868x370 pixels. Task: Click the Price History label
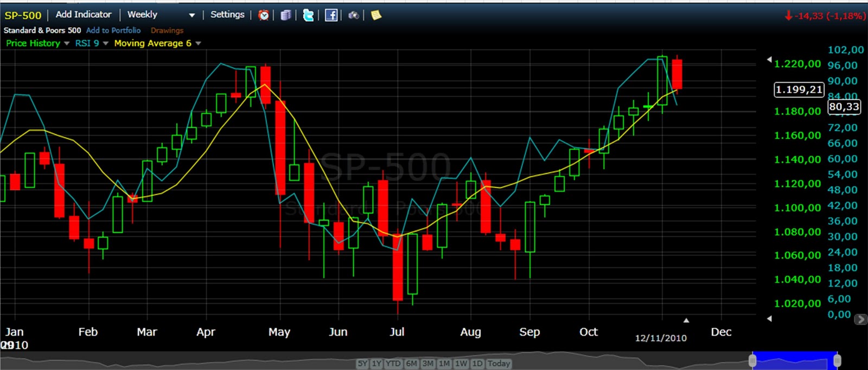33,43
